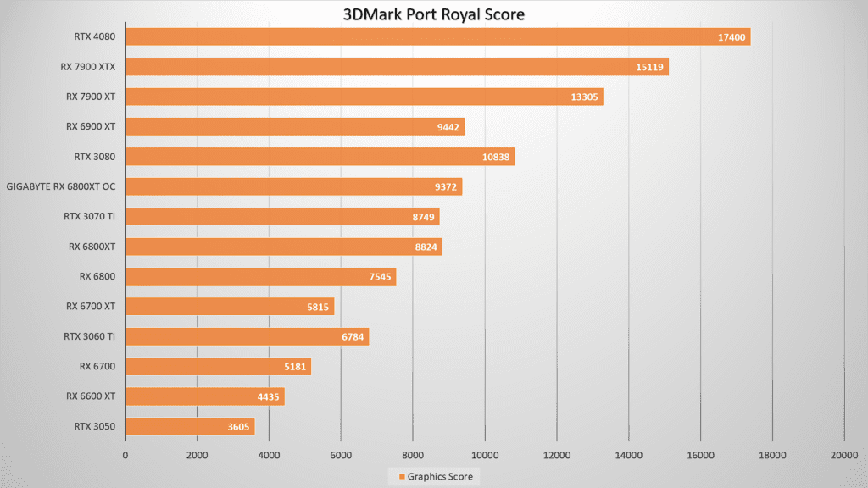Viewport: 868px width, 488px height.
Task: Select the RX 7900 XTX bar
Action: coord(397,67)
